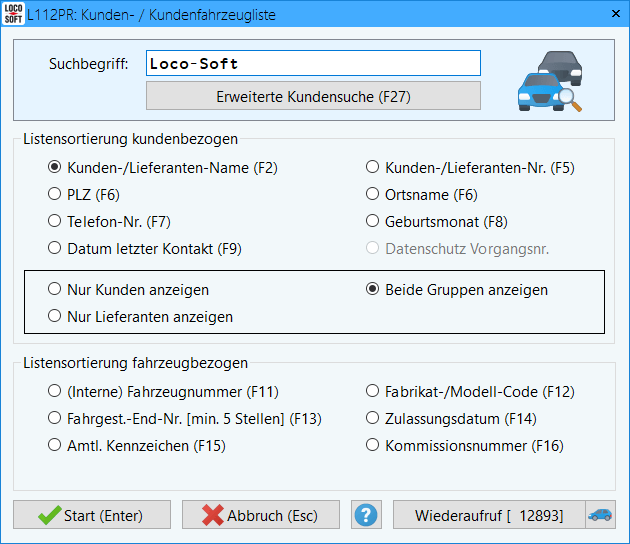The height and width of the screenshot is (544, 630).
Task: Enable Nur Kunden anzeigen
Action: 55,290
